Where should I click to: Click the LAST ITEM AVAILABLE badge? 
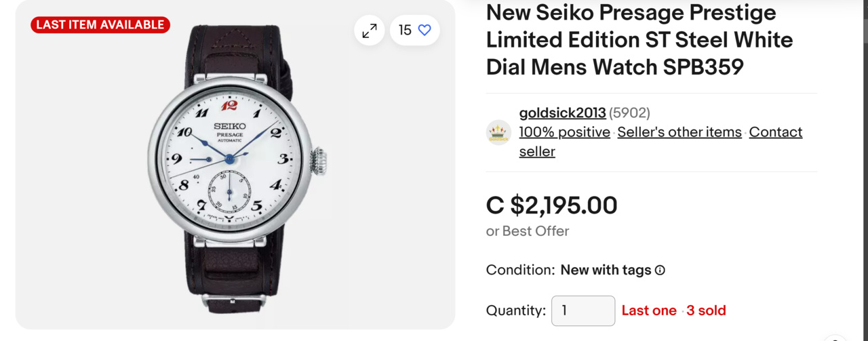(100, 25)
